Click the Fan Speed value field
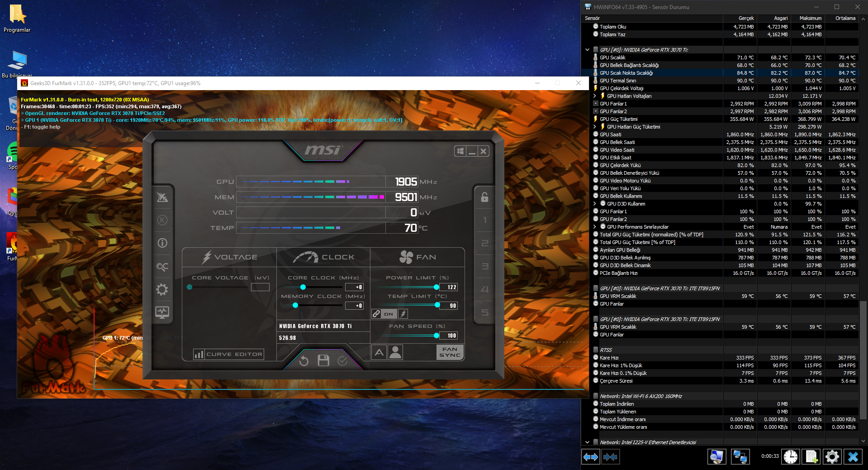 pyautogui.click(x=449, y=336)
